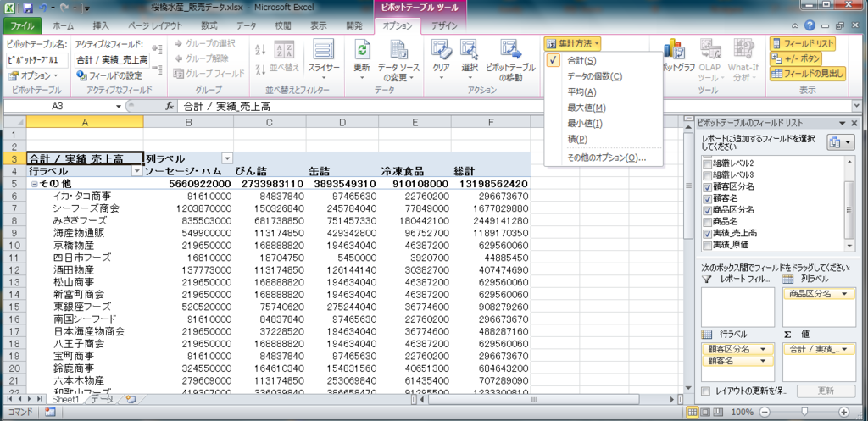
Task: Click the Group Selection (グループの選択) command
Action: tap(205, 44)
